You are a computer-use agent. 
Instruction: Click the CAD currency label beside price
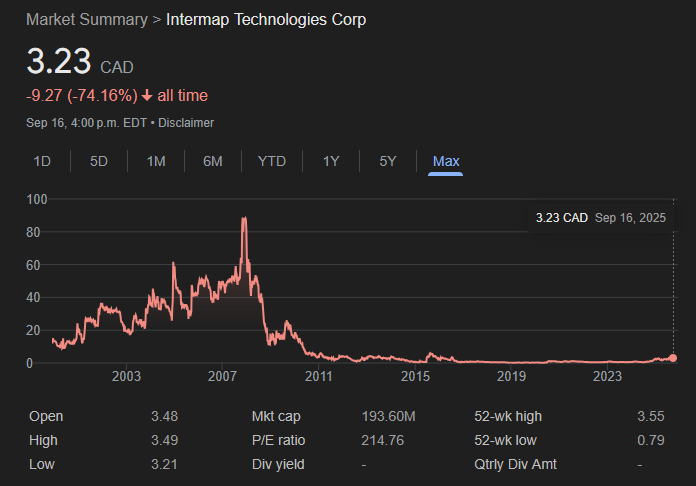(x=117, y=67)
